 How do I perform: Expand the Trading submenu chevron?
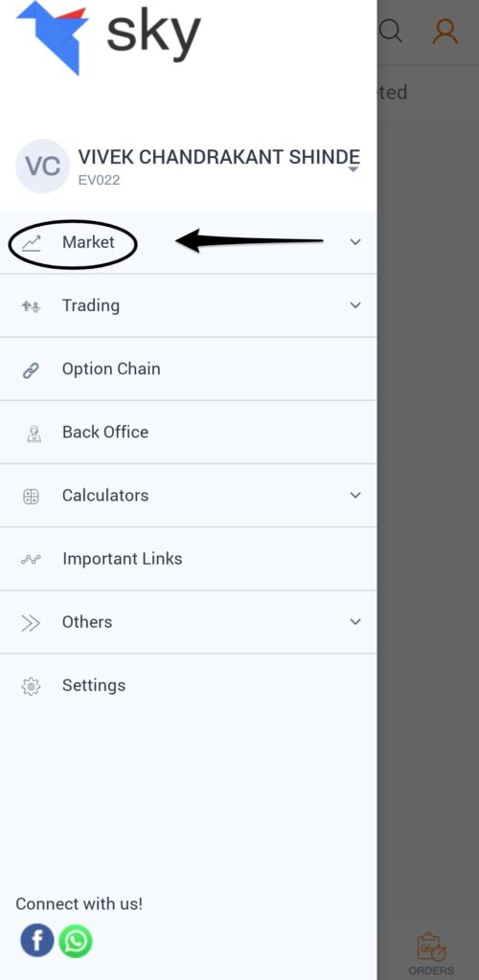click(x=355, y=305)
